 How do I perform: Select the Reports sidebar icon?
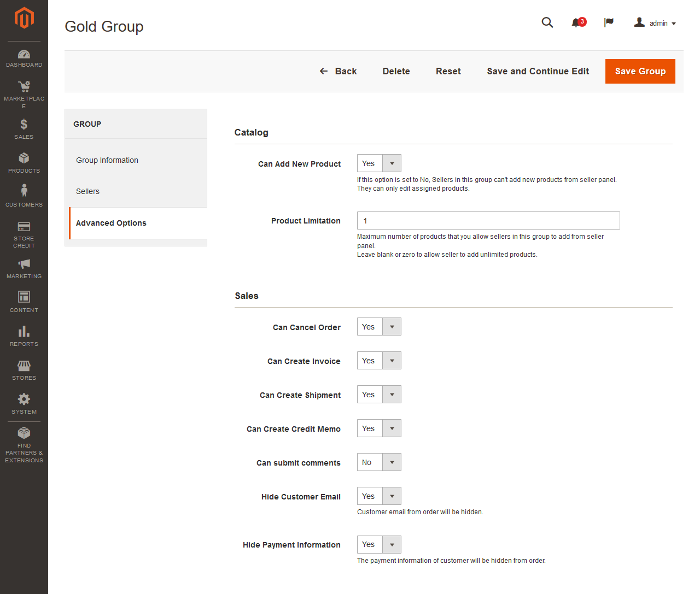point(24,335)
